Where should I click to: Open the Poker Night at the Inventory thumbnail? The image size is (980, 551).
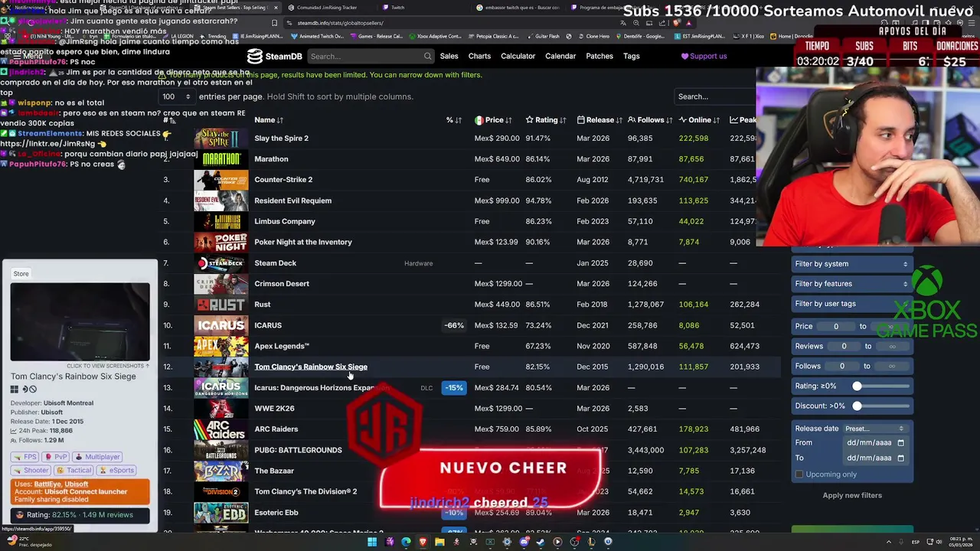point(221,242)
